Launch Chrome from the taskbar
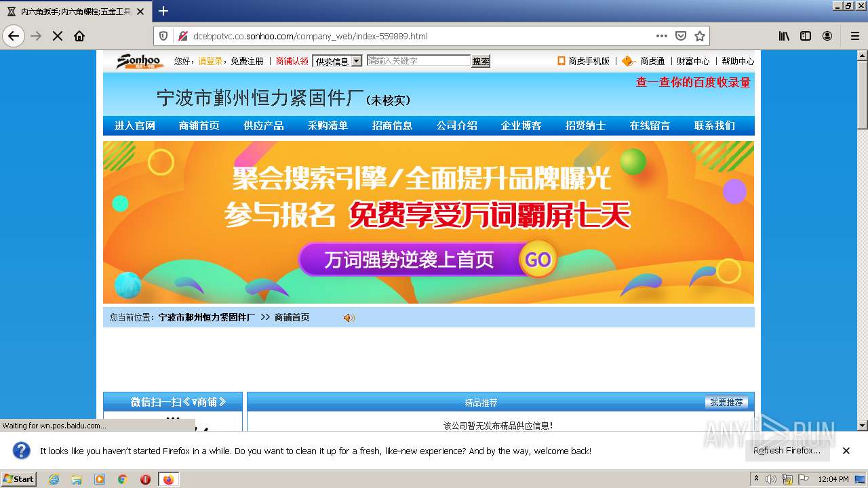Image resolution: width=868 pixels, height=488 pixels. click(123, 479)
